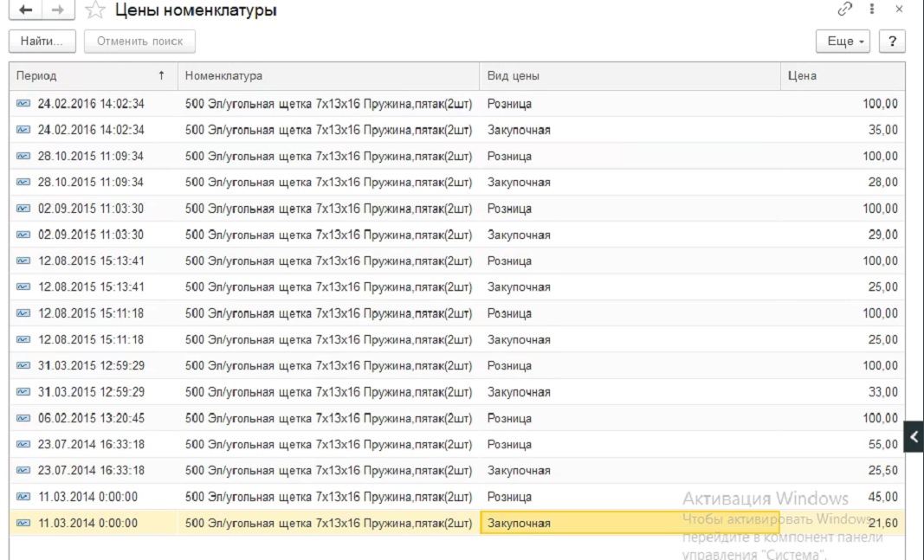Click record icon for 24.02.2016 Розница row
Viewport: 924px width, 560px height.
coord(23,104)
